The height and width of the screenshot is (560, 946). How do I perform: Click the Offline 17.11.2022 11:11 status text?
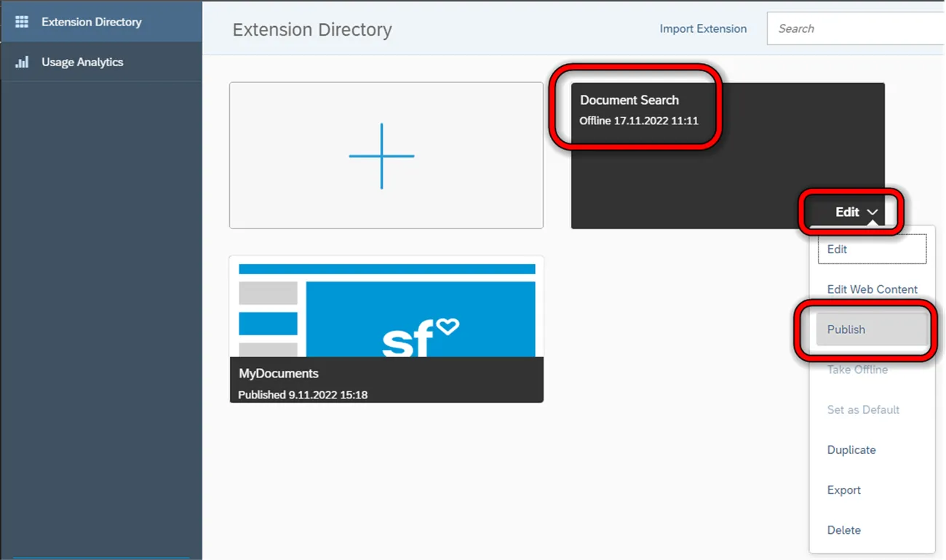639,121
